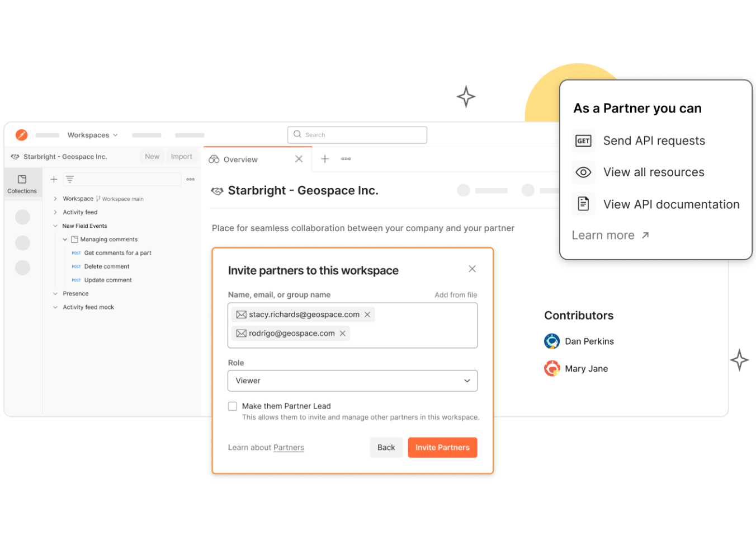Remove stacy.richards@geospace.com with its X icon
The width and height of the screenshot is (756, 544).
pyautogui.click(x=367, y=315)
